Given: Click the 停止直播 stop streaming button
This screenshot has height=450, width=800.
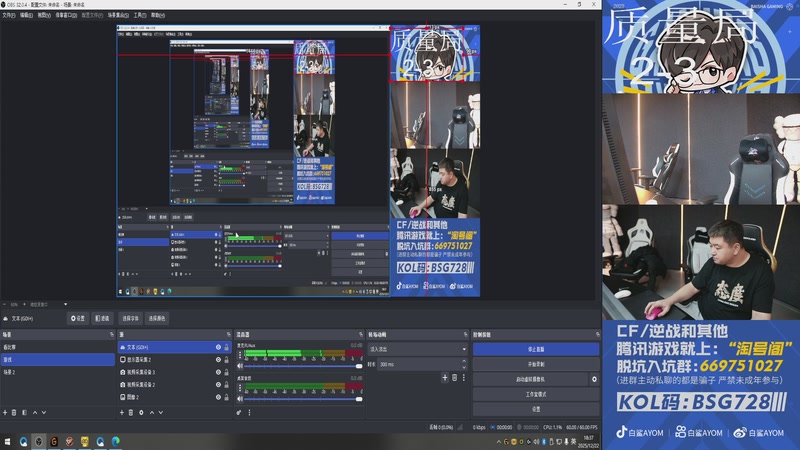Looking at the screenshot, I should click(x=536, y=349).
